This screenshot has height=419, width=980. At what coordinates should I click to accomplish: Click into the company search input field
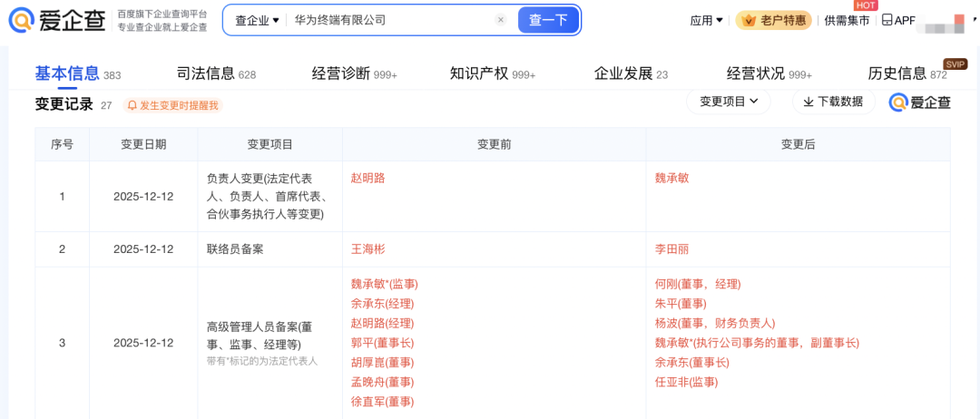pos(390,20)
